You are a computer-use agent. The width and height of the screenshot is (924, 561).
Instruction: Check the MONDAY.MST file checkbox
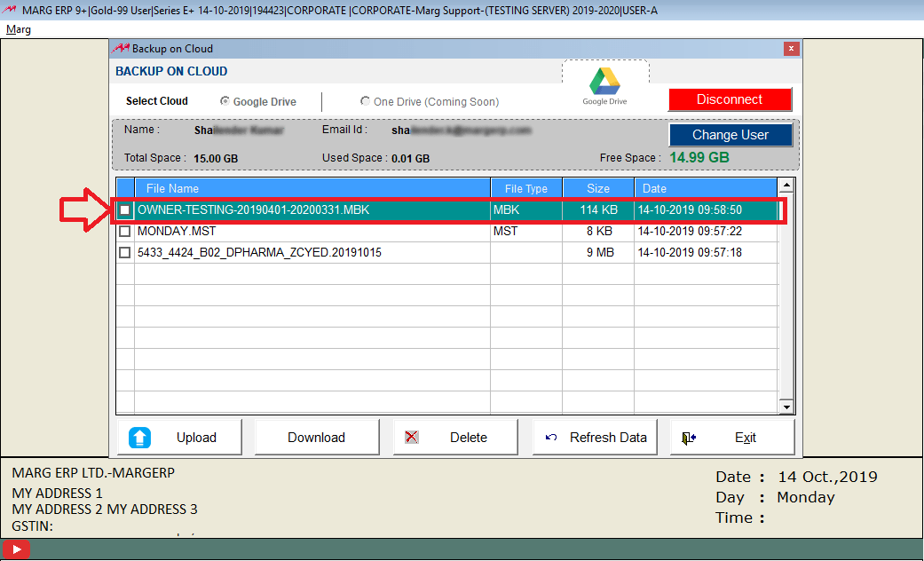[x=125, y=232]
